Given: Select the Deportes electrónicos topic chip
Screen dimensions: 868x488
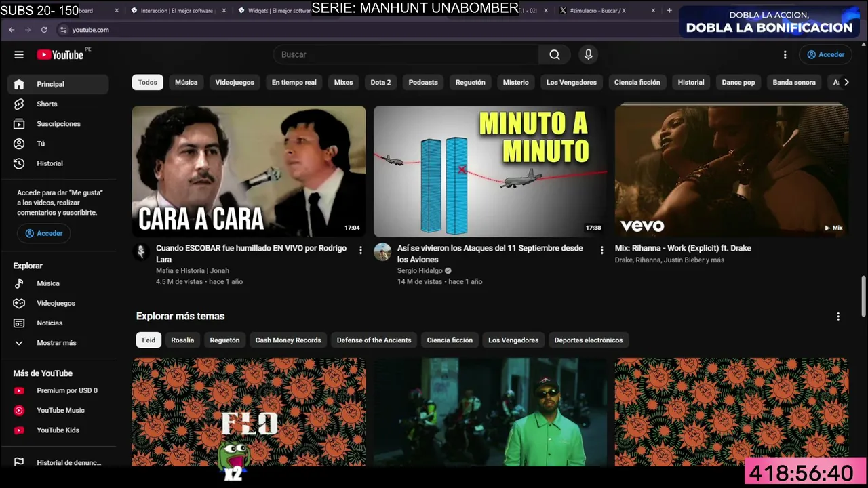Looking at the screenshot, I should 589,340.
